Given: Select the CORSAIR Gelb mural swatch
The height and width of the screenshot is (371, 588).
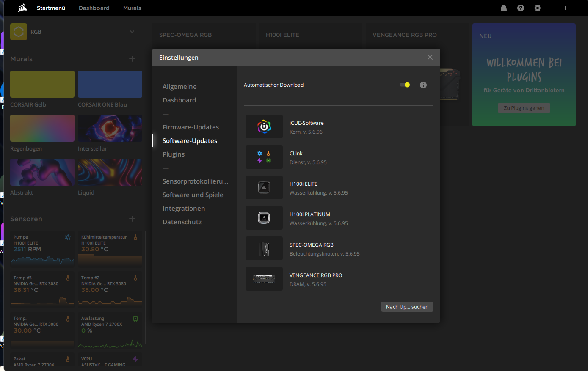Looking at the screenshot, I should coord(42,84).
